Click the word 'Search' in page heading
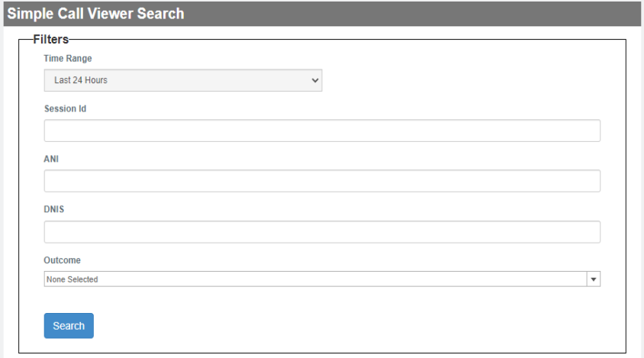This screenshot has width=644, height=358. click(160, 14)
